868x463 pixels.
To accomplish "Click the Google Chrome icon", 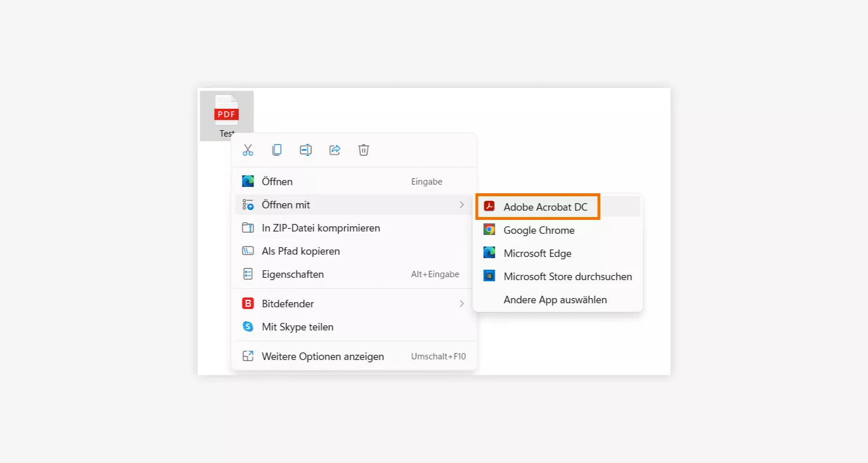I will [490, 230].
